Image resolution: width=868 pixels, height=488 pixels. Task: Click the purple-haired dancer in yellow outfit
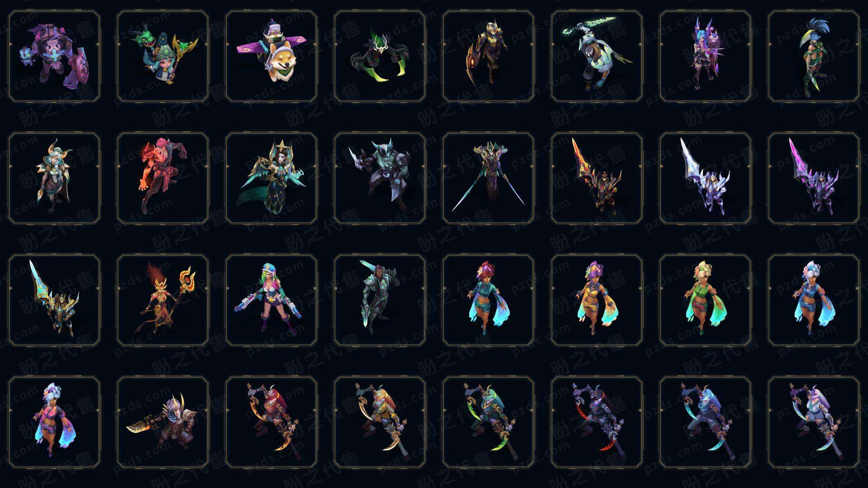coord(597,300)
